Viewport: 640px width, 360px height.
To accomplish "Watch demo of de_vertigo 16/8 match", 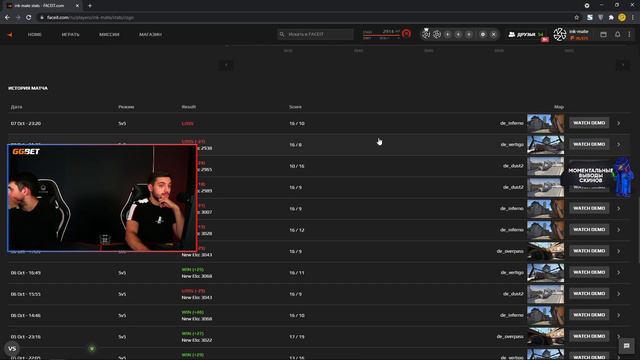I will (x=589, y=144).
